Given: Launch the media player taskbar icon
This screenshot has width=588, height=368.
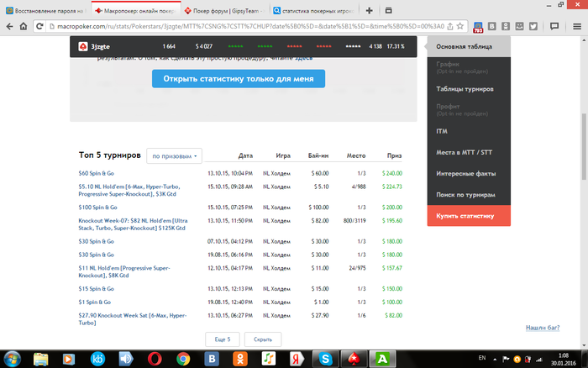Looking at the screenshot, I should point(69,359).
